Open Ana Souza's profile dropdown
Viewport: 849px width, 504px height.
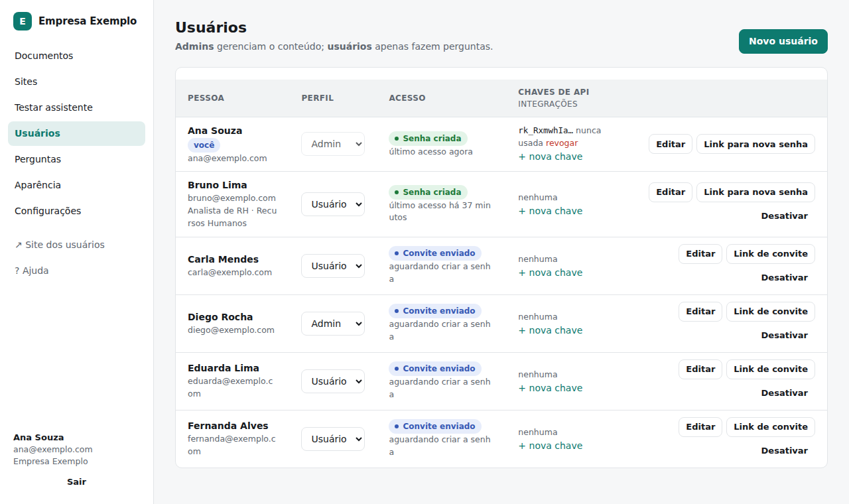pyautogui.click(x=333, y=144)
